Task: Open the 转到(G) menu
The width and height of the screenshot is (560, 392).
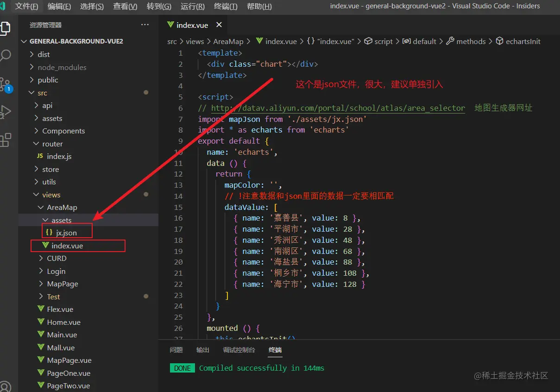Action: [x=158, y=6]
